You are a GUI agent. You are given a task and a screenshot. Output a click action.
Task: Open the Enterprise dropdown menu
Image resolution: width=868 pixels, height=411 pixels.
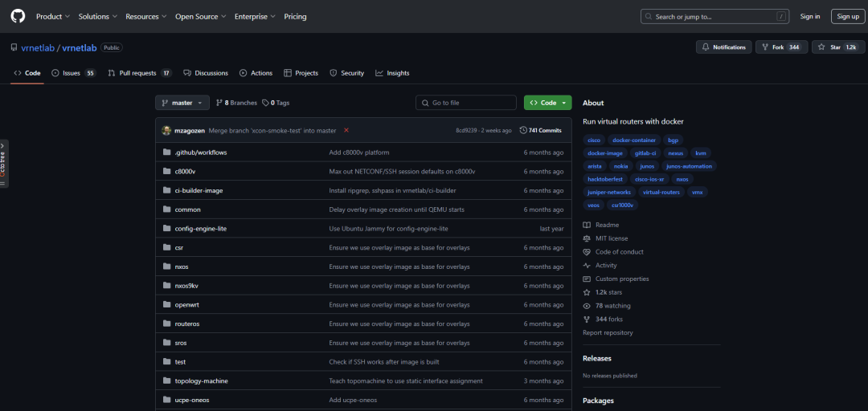(x=256, y=17)
